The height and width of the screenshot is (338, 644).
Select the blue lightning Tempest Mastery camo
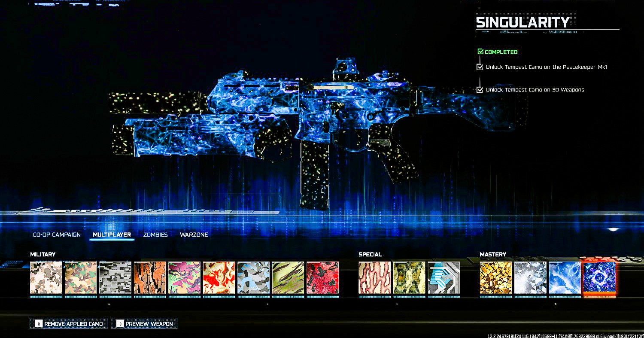point(565,277)
